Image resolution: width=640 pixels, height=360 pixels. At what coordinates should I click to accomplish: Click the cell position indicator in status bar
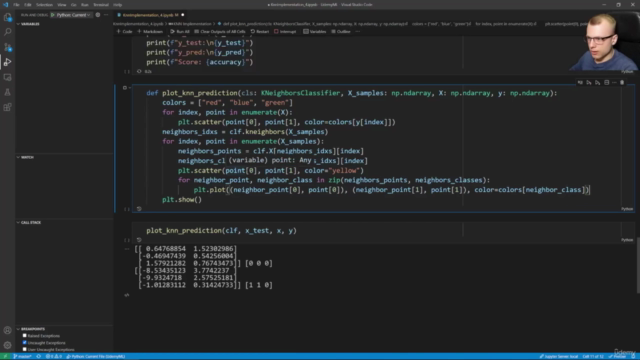593,356
